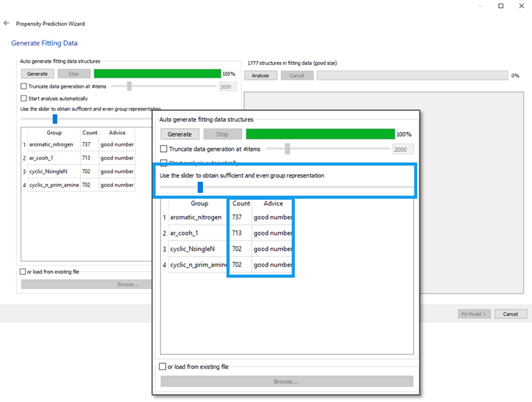Check 'or load from existing file' in main panel

pyautogui.click(x=23, y=272)
